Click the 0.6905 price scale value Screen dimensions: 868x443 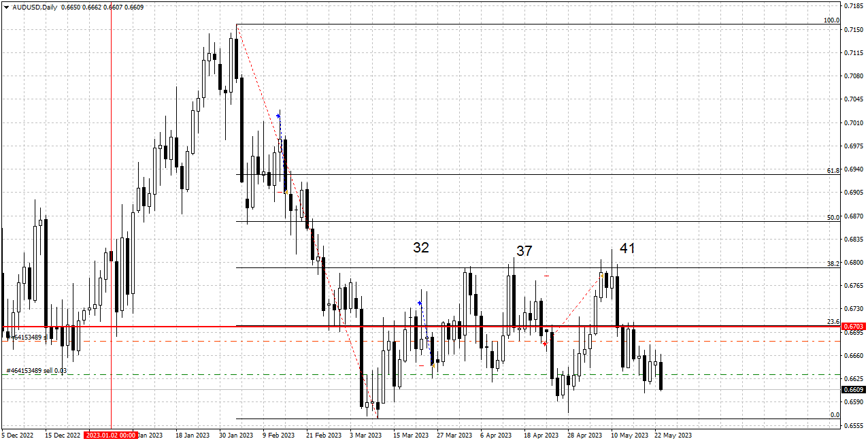tap(854, 193)
